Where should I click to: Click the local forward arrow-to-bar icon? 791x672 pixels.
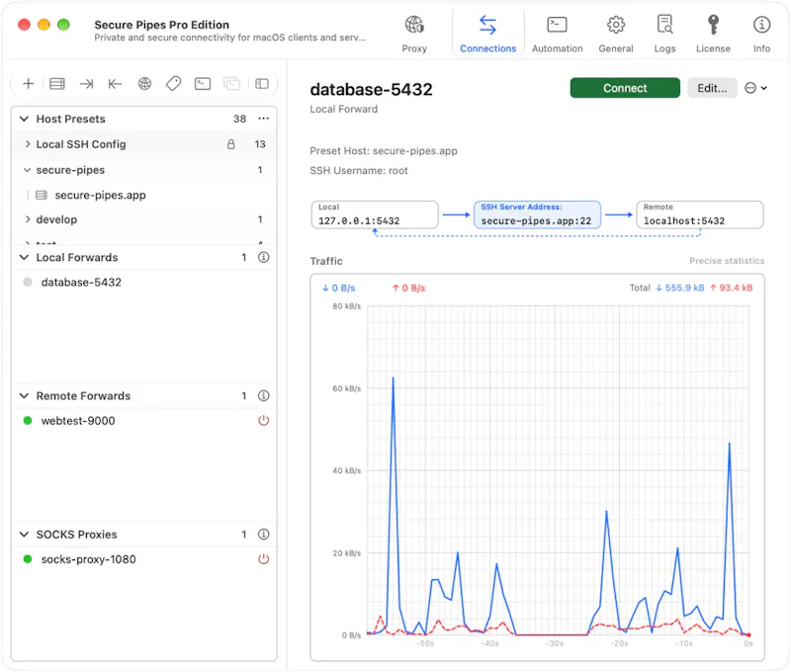(86, 84)
